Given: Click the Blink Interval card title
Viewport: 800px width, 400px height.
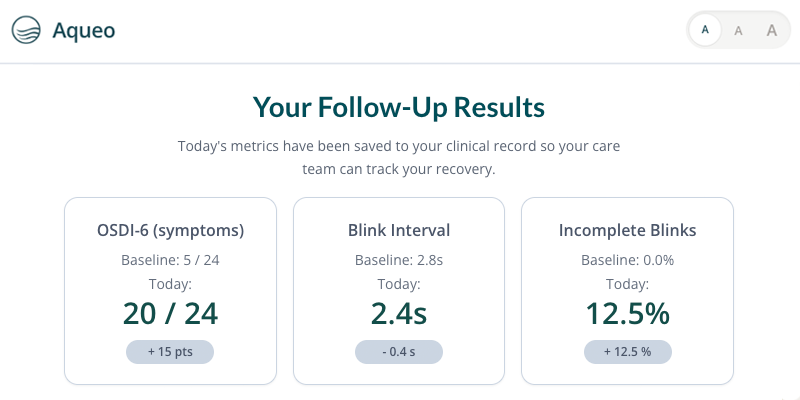Looking at the screenshot, I should 399,230.
